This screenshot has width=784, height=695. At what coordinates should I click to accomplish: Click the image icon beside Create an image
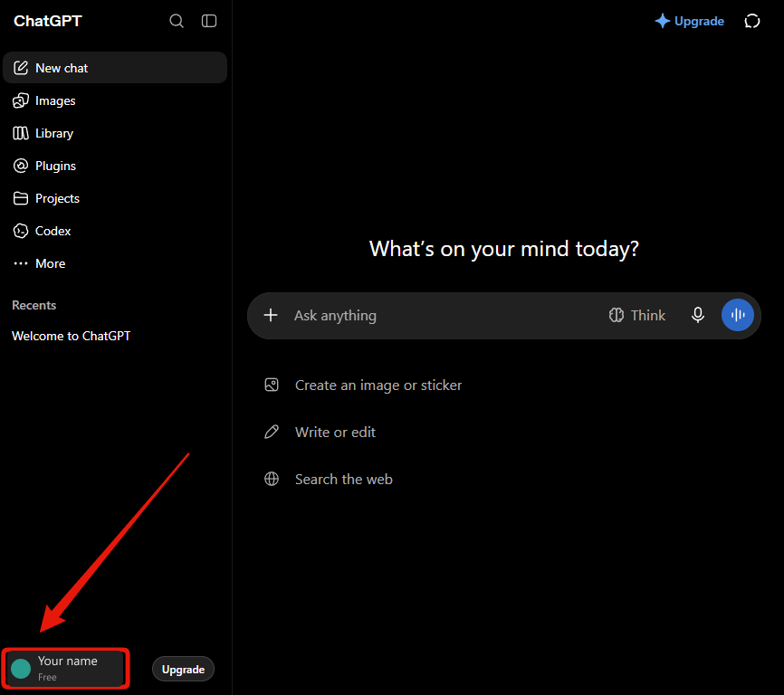[x=272, y=385]
